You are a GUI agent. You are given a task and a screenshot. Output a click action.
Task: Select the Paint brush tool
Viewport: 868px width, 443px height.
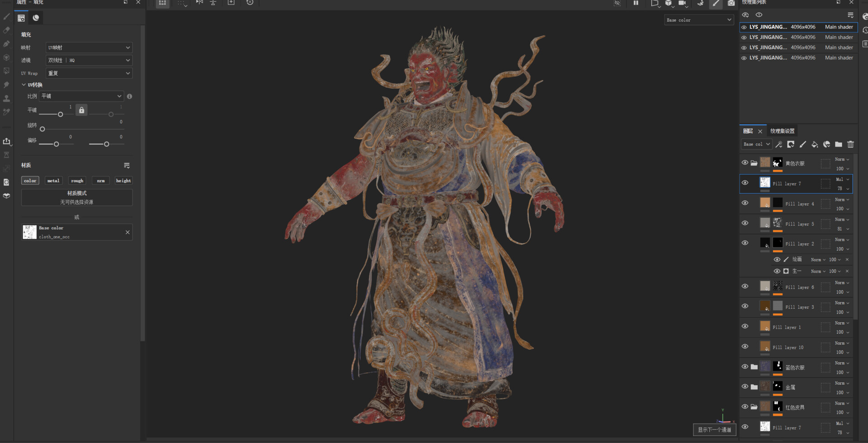pos(6,16)
